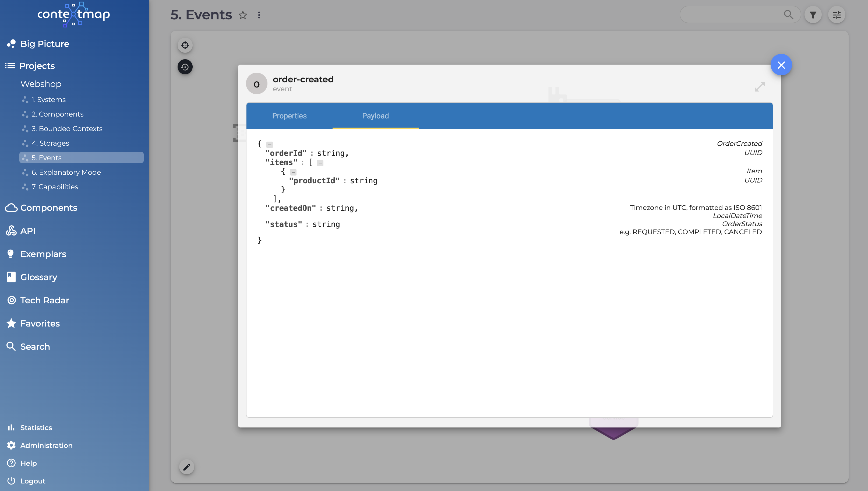Image resolution: width=868 pixels, height=491 pixels.
Task: Favorite the 5. Events diagram with star
Action: (243, 15)
